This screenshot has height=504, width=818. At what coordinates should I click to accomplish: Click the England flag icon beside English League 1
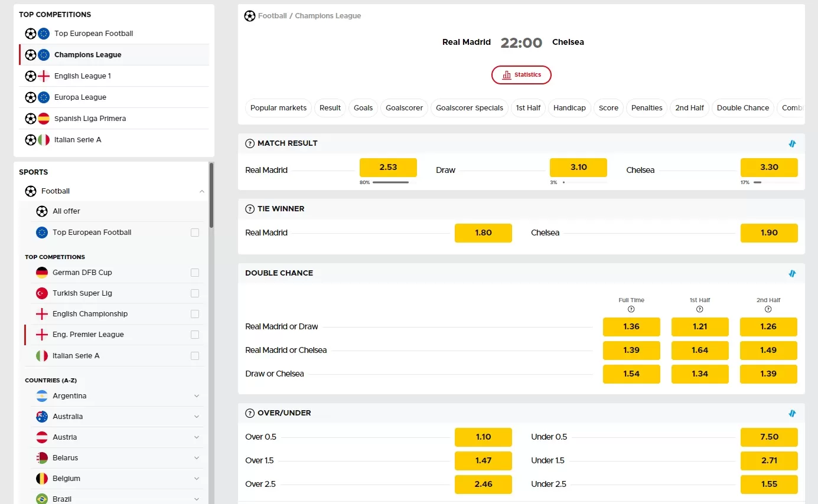coord(44,76)
